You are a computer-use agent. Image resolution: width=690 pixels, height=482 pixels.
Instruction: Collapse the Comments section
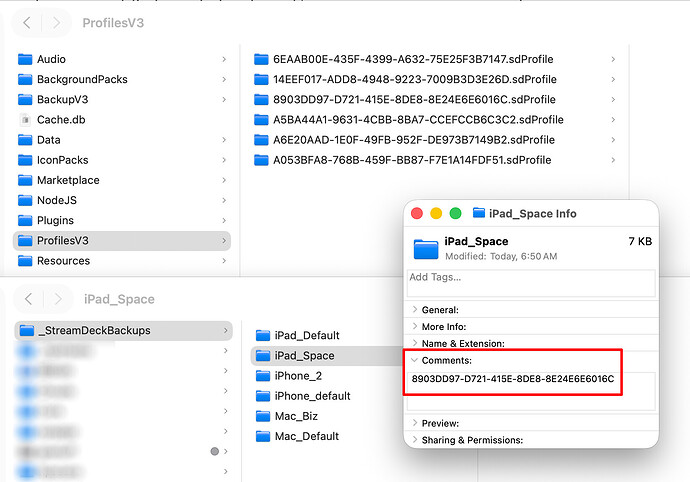(415, 360)
